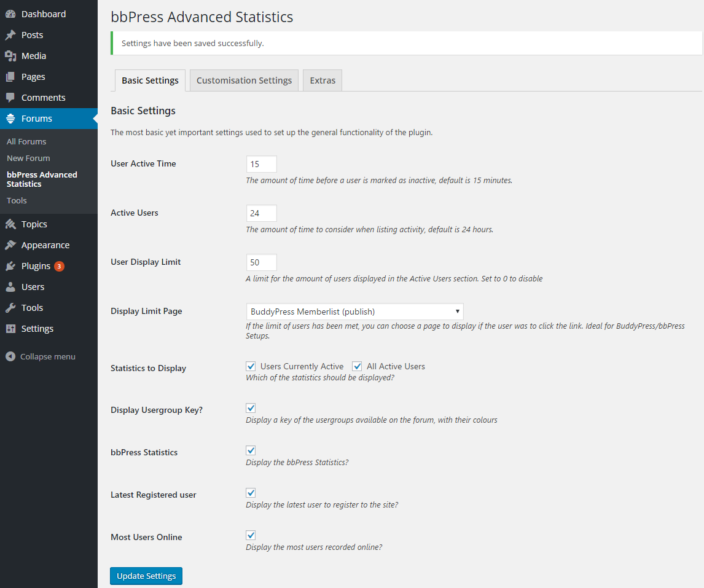The width and height of the screenshot is (704, 588).
Task: Click the 'bbPress Advanced Statistics' page title
Action: [202, 17]
